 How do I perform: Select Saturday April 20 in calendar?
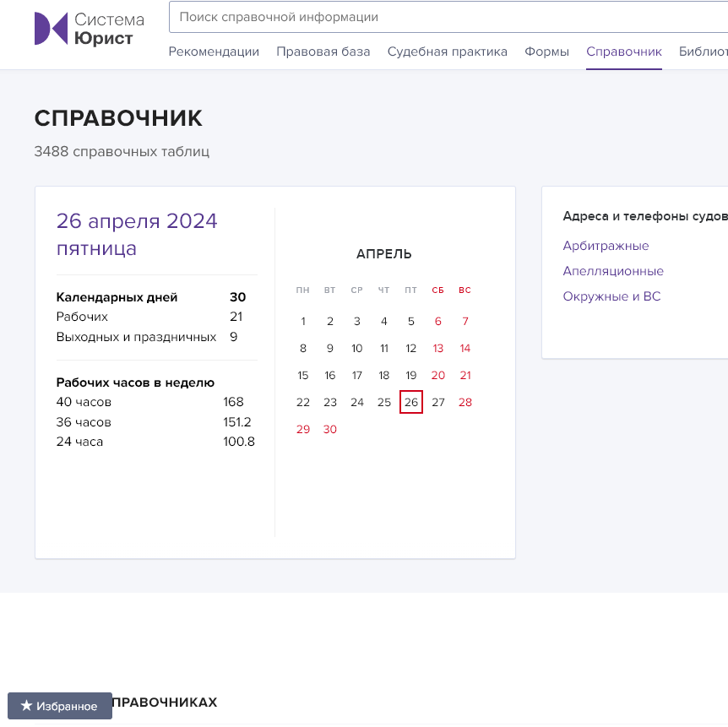437,375
